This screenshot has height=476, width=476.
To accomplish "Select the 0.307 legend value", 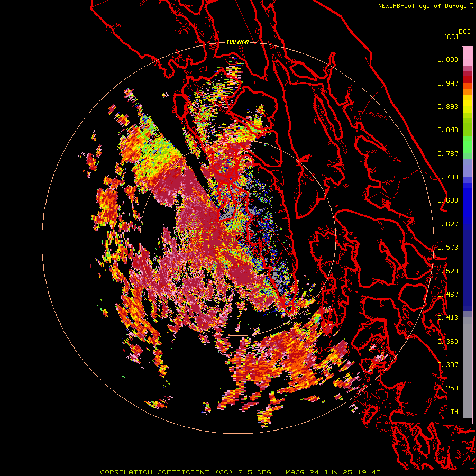I will tap(448, 365).
